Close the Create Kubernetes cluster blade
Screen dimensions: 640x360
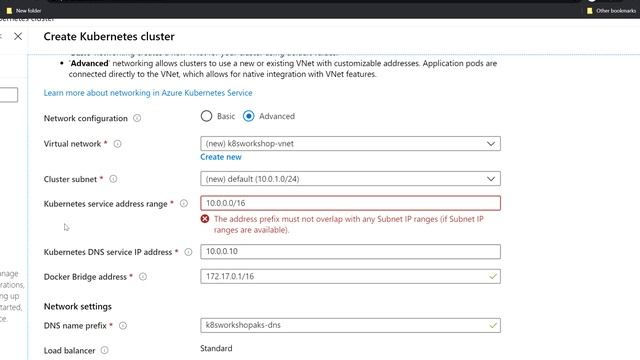pos(18,36)
